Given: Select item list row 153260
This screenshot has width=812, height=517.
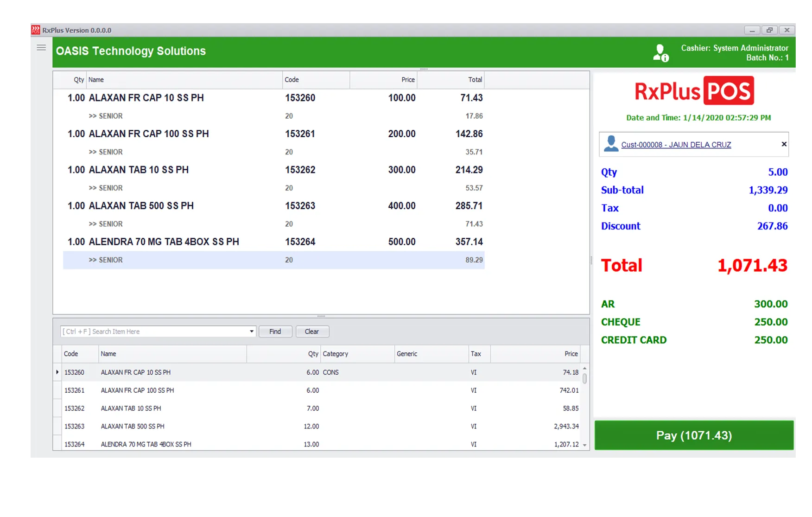Looking at the screenshot, I should coord(321,372).
